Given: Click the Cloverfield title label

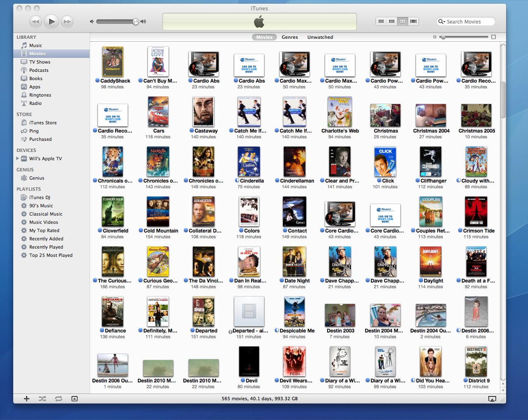Looking at the screenshot, I should tap(115, 231).
